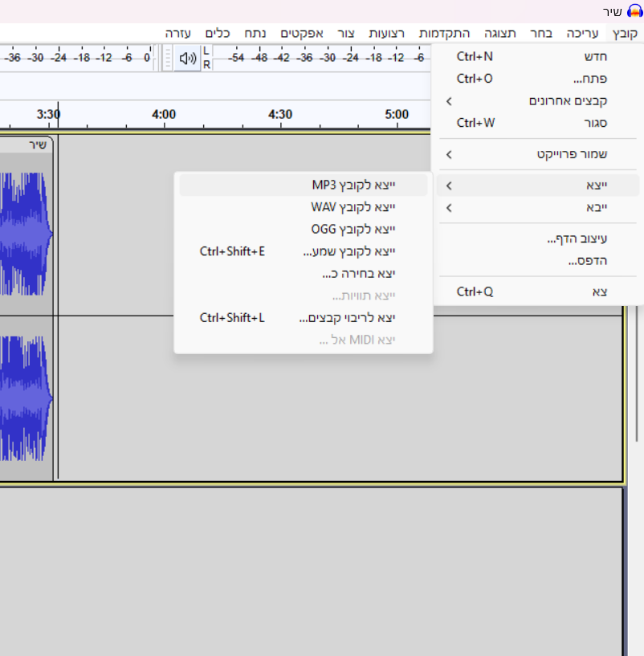Select יצא לריבוי קבצים... Ctrl+Shift+L
The image size is (644, 656).
[x=304, y=318]
